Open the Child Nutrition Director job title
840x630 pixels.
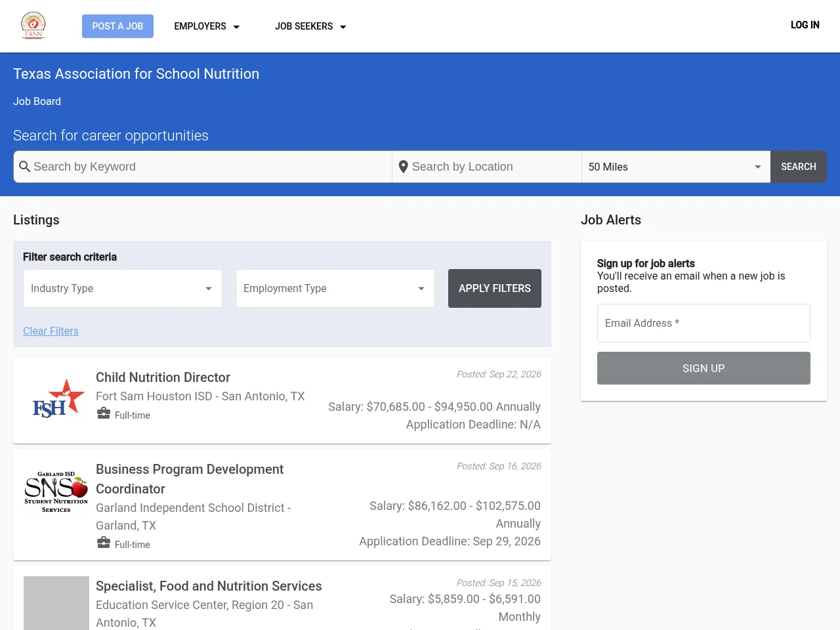pyautogui.click(x=163, y=377)
